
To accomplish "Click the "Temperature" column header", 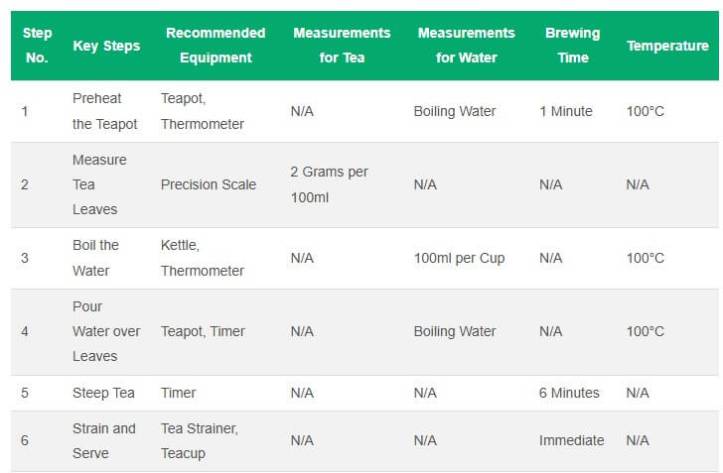I will 667,46.
